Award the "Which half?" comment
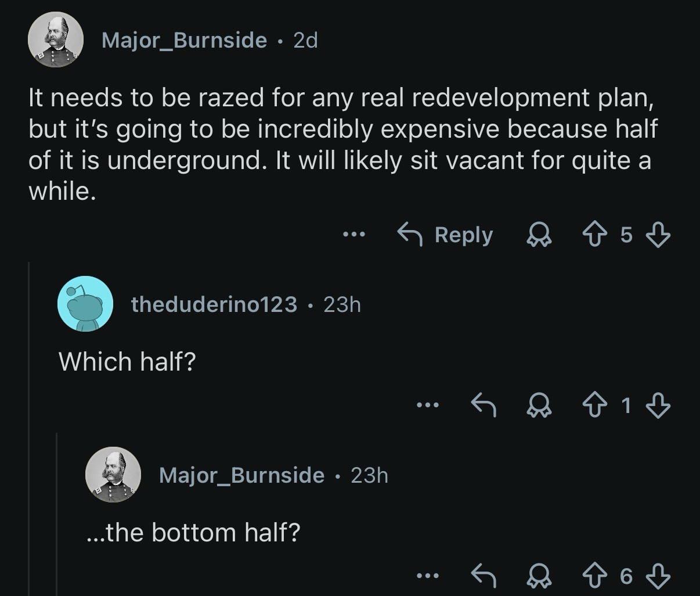The height and width of the screenshot is (596, 700). tap(538, 405)
